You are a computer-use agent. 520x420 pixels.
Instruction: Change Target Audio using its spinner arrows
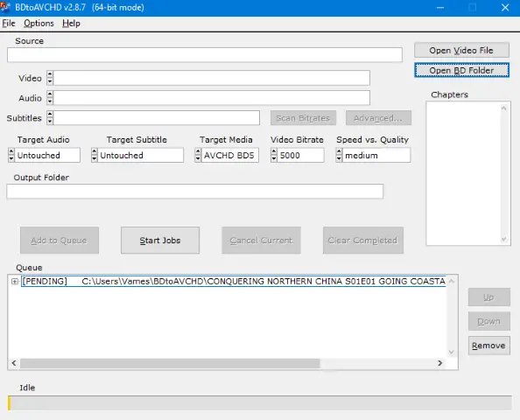11,155
